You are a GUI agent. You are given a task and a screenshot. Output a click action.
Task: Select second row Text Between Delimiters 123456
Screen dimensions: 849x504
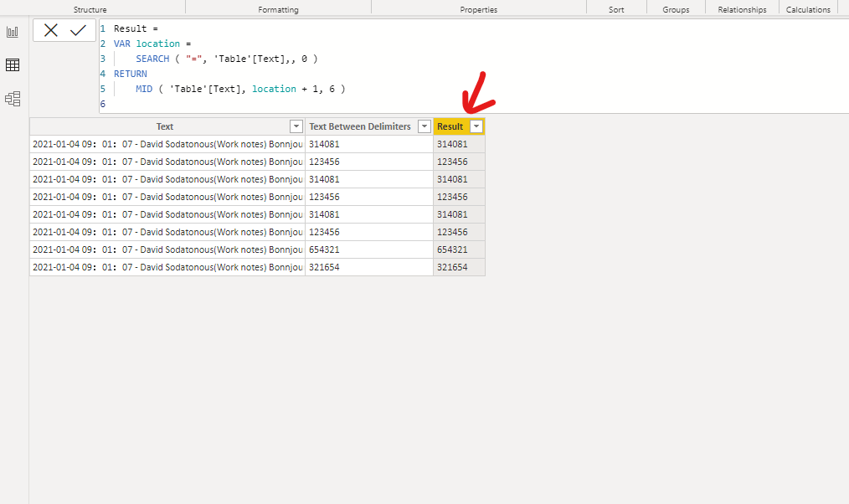coord(369,162)
